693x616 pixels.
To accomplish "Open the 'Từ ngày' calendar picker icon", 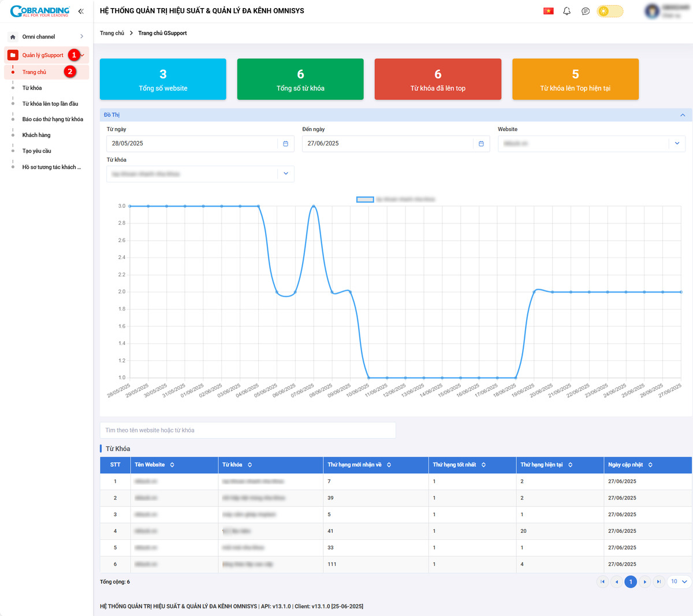I will (x=286, y=144).
